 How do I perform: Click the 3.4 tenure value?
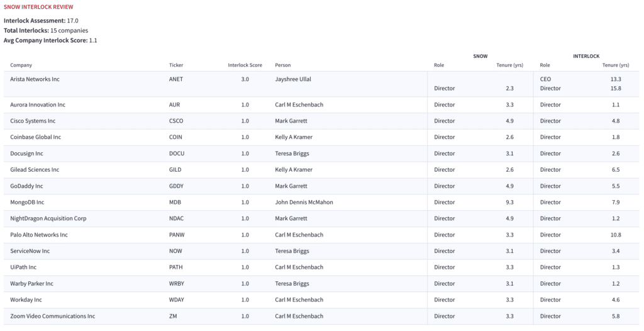(616, 251)
